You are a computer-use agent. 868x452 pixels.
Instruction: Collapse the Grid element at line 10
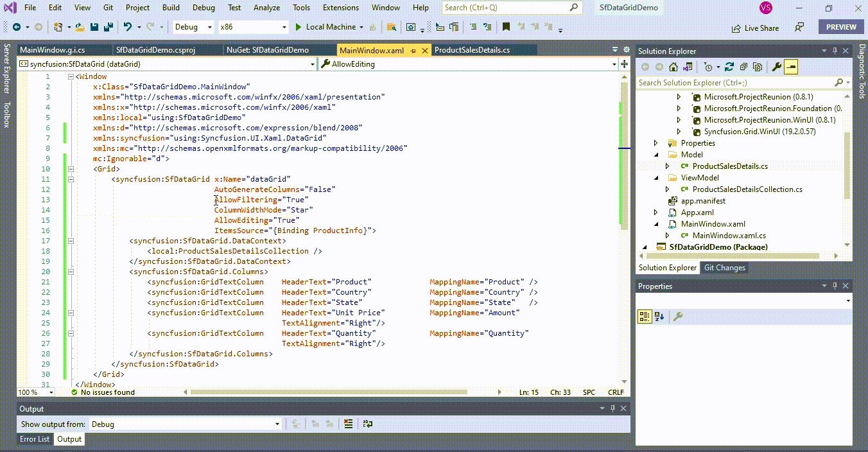click(x=71, y=169)
